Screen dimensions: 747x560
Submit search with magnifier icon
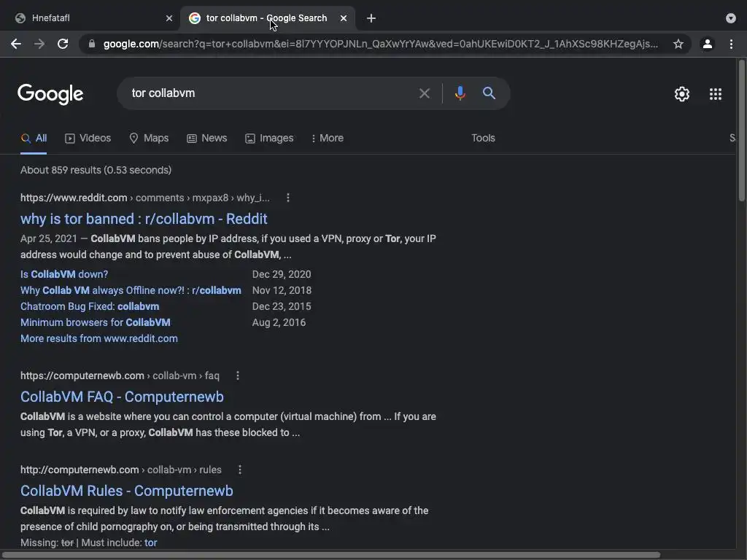(489, 93)
